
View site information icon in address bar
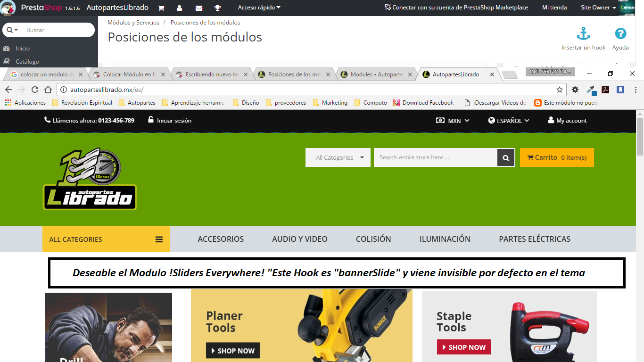[64, 90]
